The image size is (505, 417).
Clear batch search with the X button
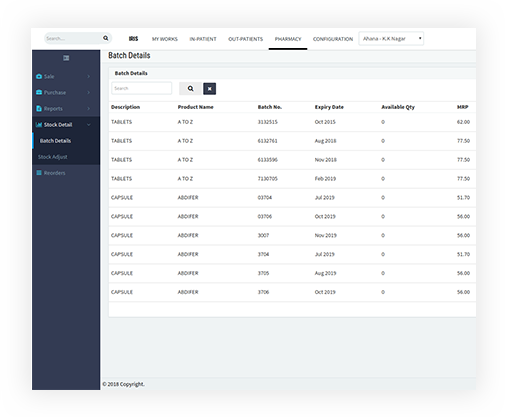(x=210, y=89)
